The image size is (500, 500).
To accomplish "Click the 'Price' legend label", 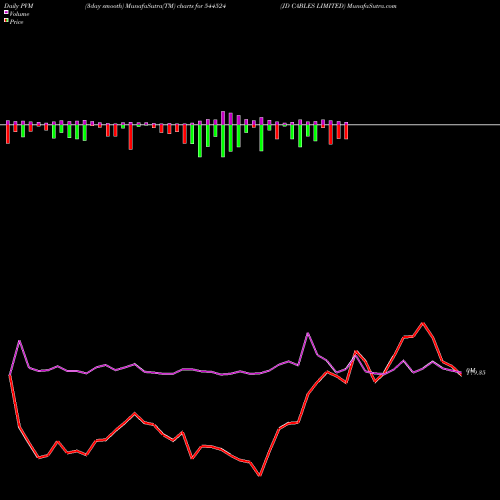I will tap(16, 22).
